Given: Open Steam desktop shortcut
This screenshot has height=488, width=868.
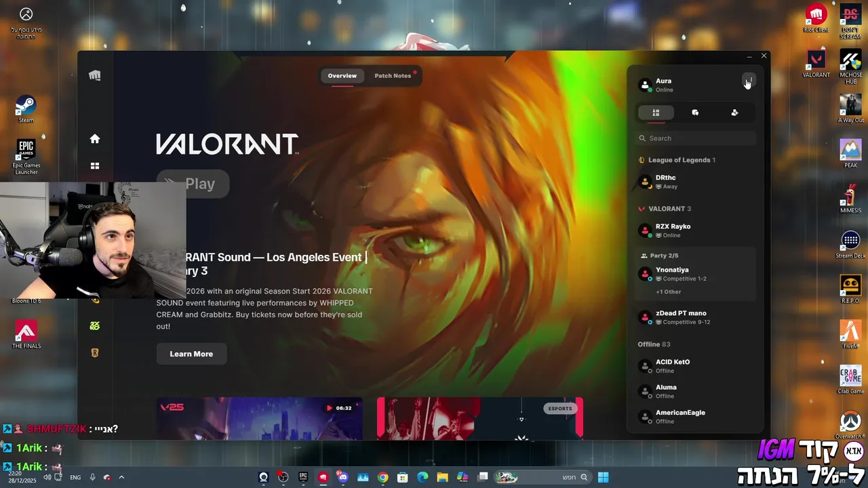Looking at the screenshot, I should click(x=26, y=110).
